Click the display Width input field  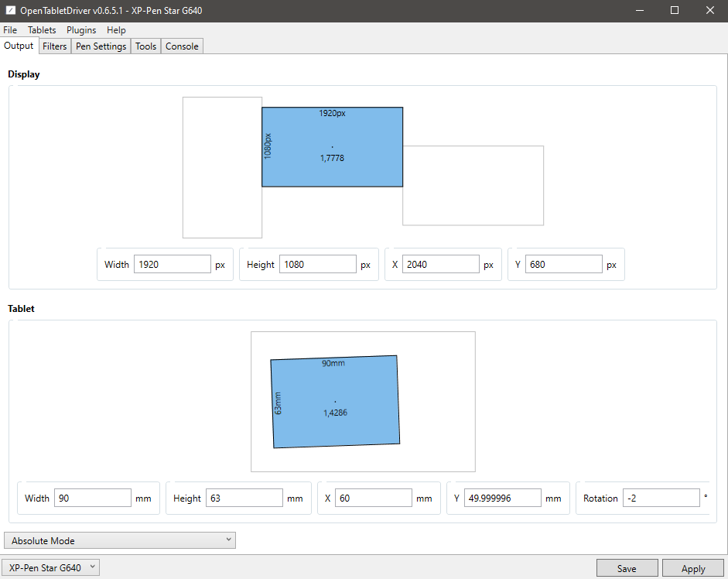tap(172, 265)
